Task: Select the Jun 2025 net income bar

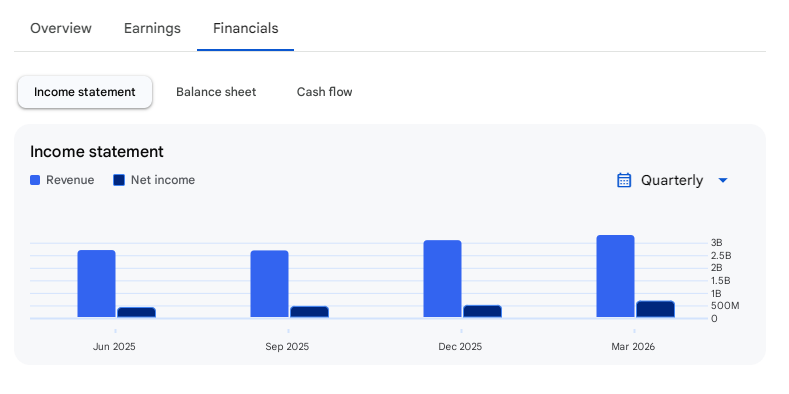Action: pos(136,312)
